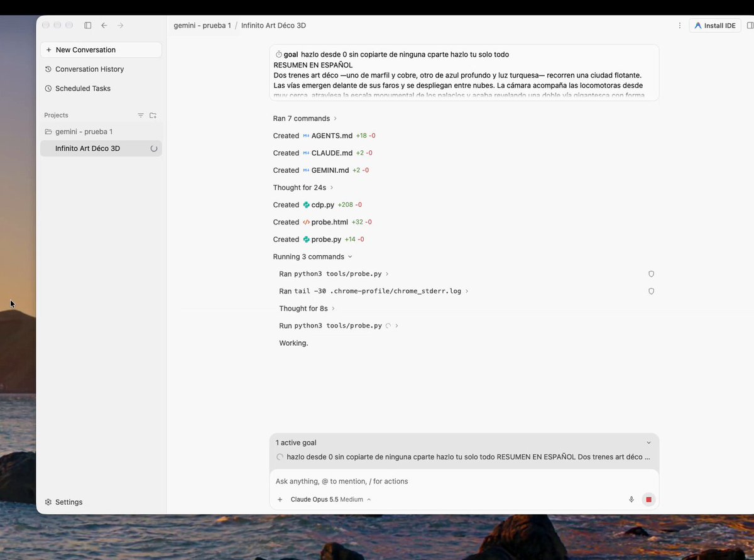Expand Ran python3 tools/probe.py entry
This screenshot has height=560, width=754.
tap(334, 274)
